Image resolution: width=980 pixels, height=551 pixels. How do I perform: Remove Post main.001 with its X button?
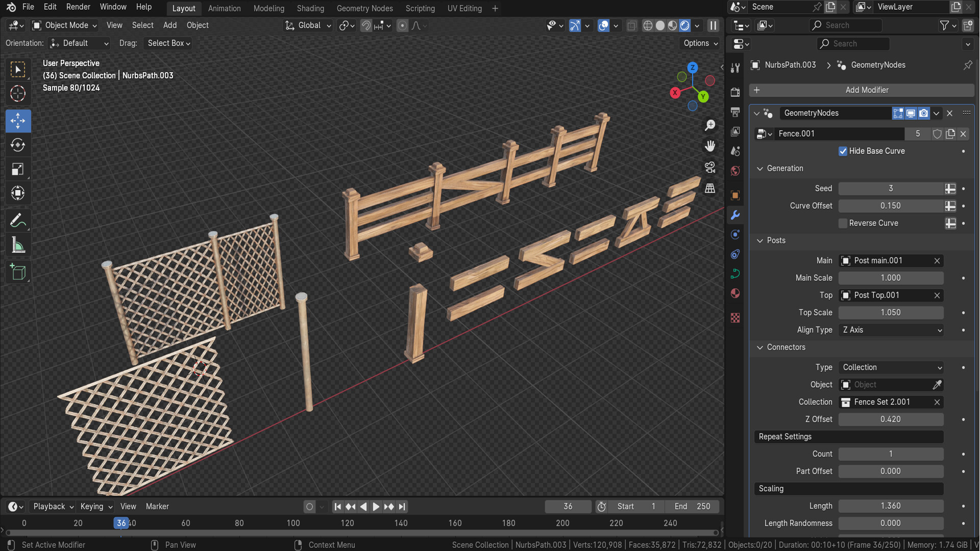click(x=937, y=261)
